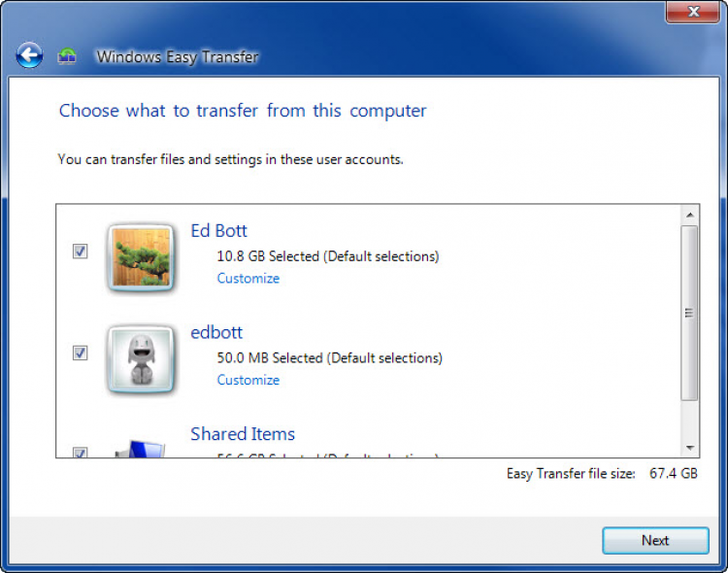Click the account list scrollbar thumb

(690, 313)
